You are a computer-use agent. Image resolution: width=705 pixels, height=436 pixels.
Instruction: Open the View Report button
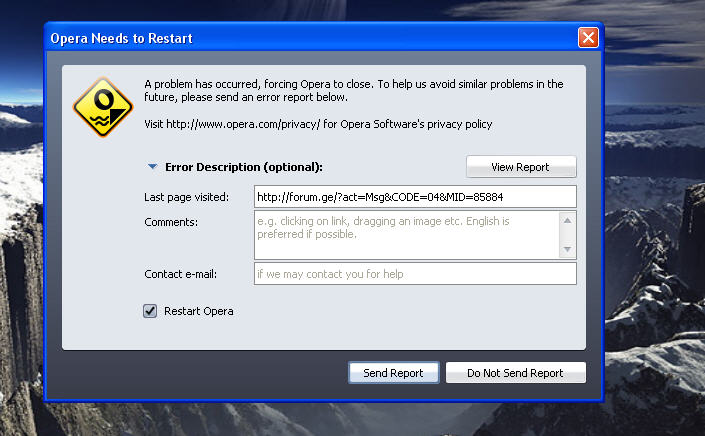pos(521,167)
